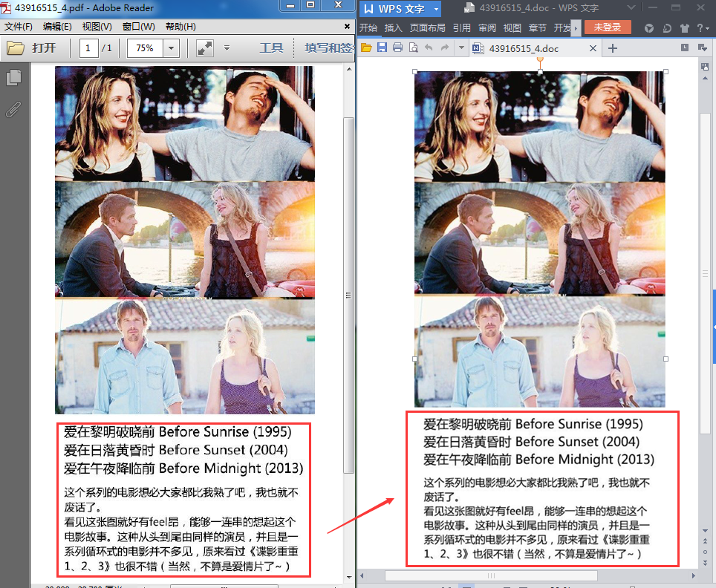Screen dimensions: 716x588
Task: Expand the WPS quick access toolbar dropdown
Action: (x=462, y=48)
